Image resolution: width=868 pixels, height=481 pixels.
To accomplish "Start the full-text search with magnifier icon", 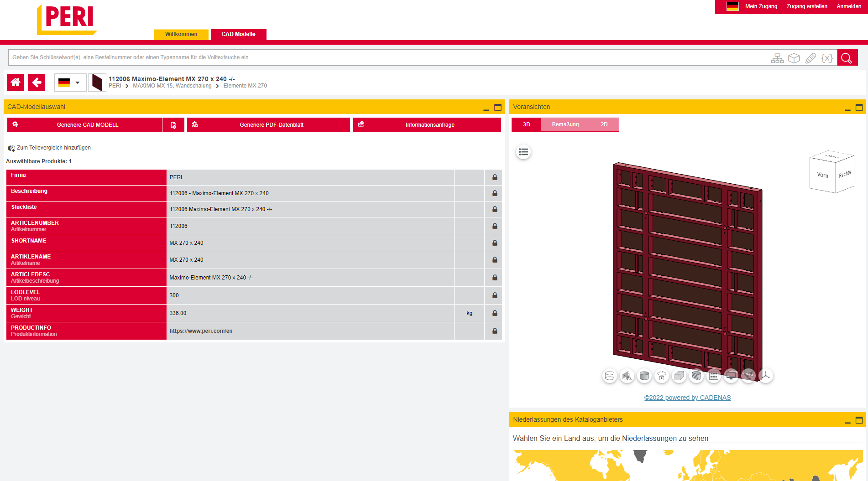I will (x=847, y=58).
